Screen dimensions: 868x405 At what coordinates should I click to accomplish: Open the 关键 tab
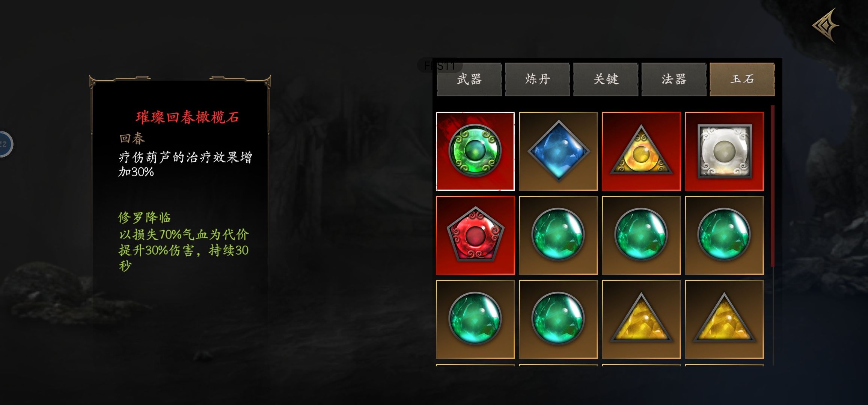coord(606,79)
